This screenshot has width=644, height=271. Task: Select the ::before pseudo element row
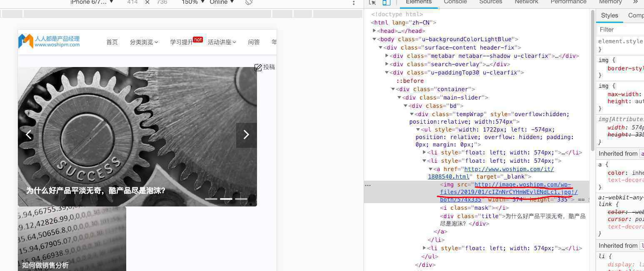click(410, 81)
